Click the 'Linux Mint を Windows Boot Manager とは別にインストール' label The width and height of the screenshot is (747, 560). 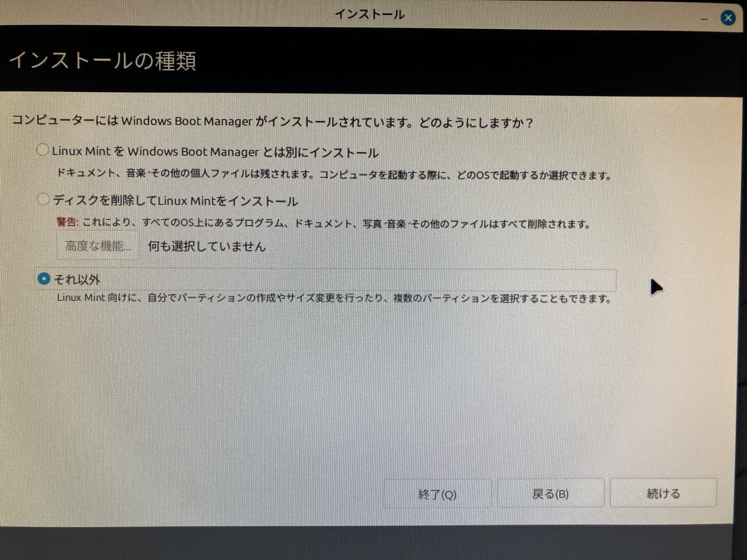click(215, 152)
